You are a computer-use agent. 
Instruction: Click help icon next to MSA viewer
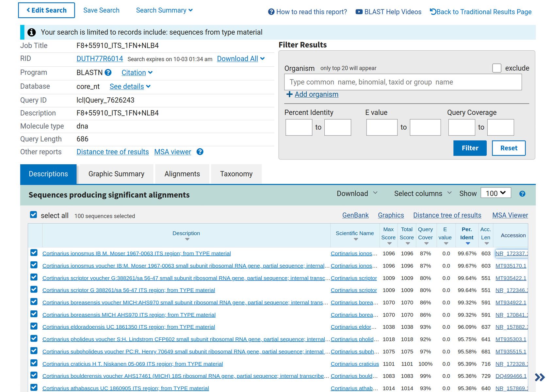tap(200, 152)
